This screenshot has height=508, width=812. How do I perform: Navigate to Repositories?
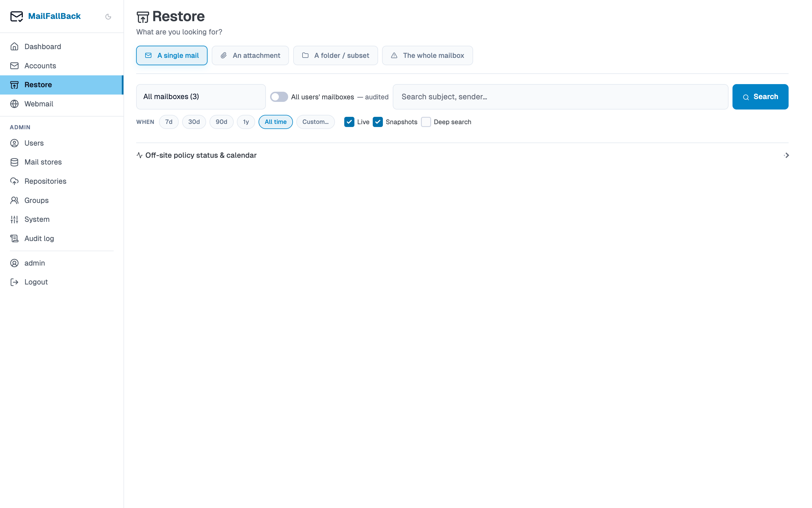(62, 181)
